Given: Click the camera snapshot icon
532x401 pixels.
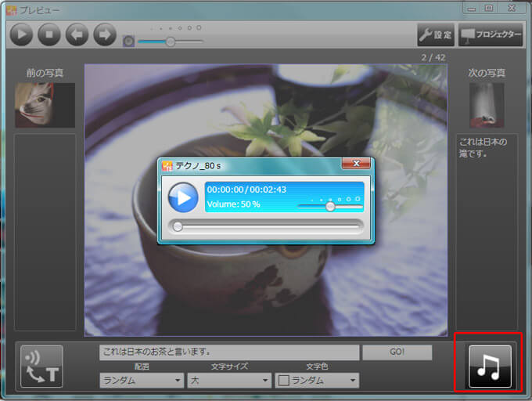Looking at the screenshot, I should (x=129, y=41).
